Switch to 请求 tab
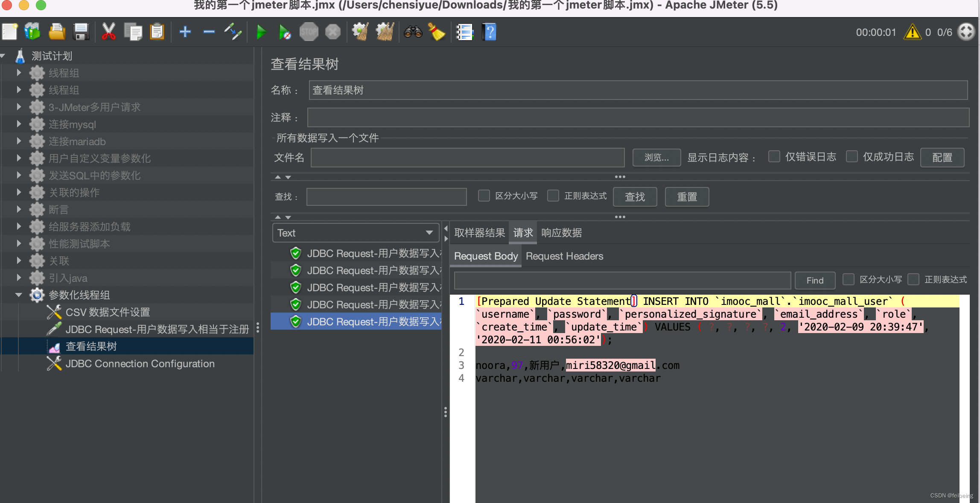The height and width of the screenshot is (503, 980). 523,233
